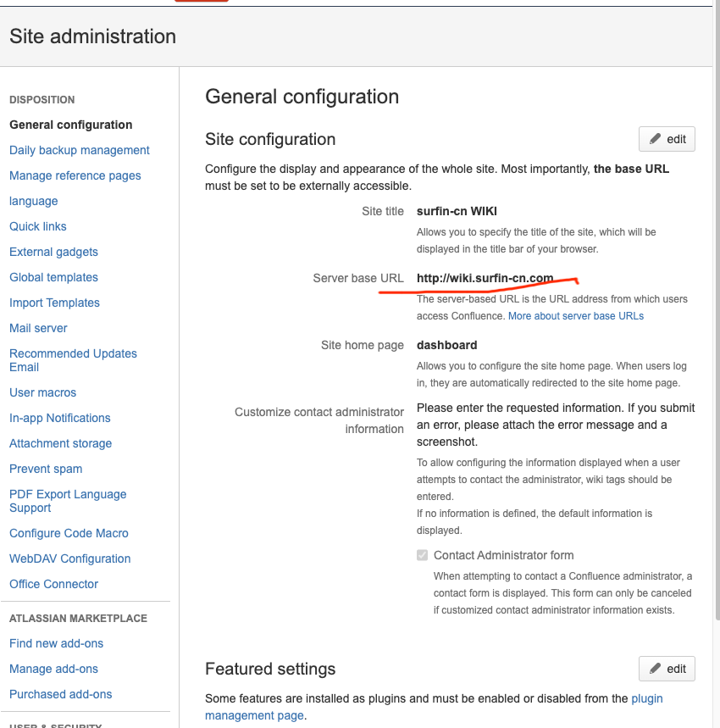
Task: Open Prevent spam settings
Action: tap(46, 469)
